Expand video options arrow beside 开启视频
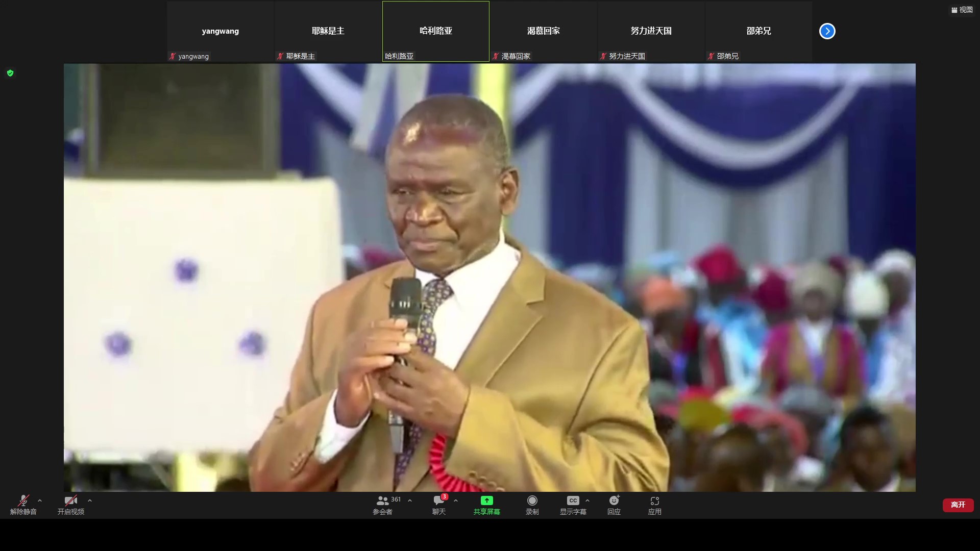This screenshot has height=551, width=980. click(90, 500)
